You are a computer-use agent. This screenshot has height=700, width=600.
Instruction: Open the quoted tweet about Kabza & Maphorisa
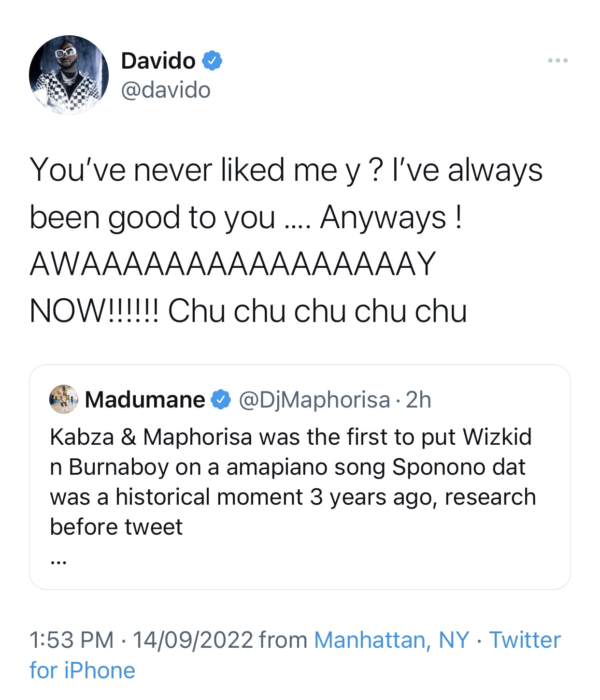(x=300, y=477)
